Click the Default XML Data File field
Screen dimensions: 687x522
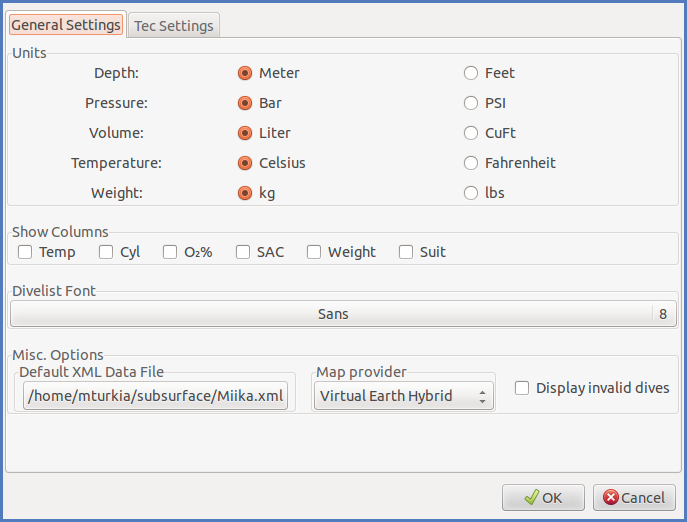point(157,396)
